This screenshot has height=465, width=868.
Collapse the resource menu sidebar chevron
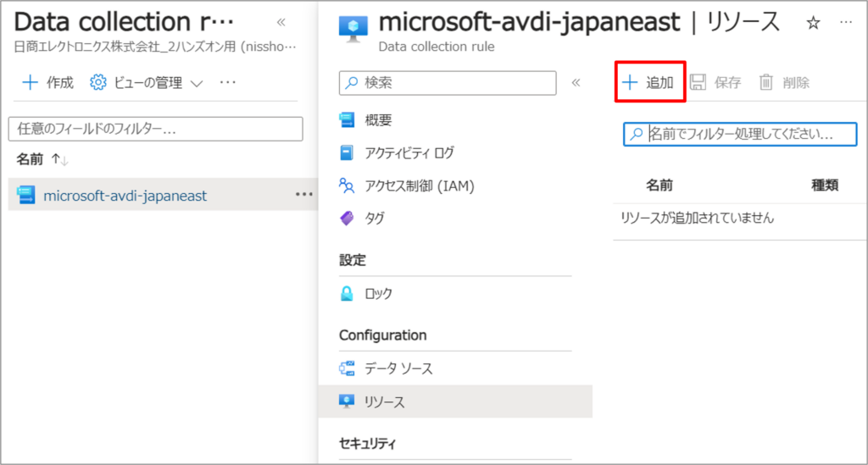pyautogui.click(x=576, y=82)
